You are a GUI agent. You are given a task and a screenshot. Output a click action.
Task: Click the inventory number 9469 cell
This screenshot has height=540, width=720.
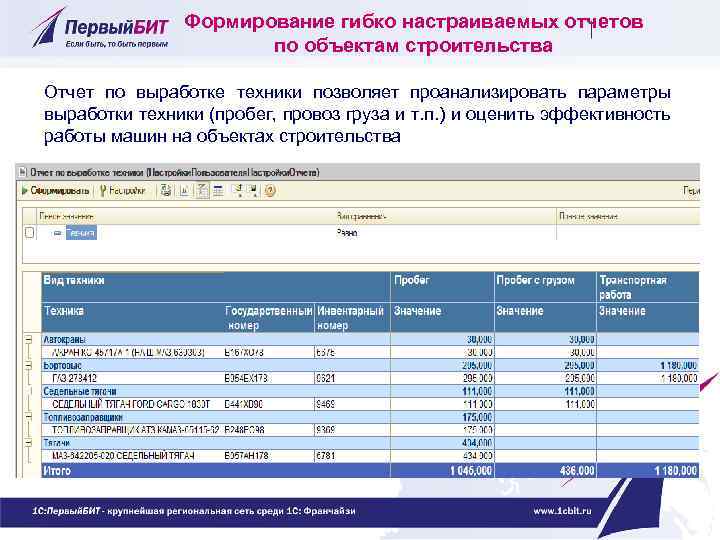(326, 404)
